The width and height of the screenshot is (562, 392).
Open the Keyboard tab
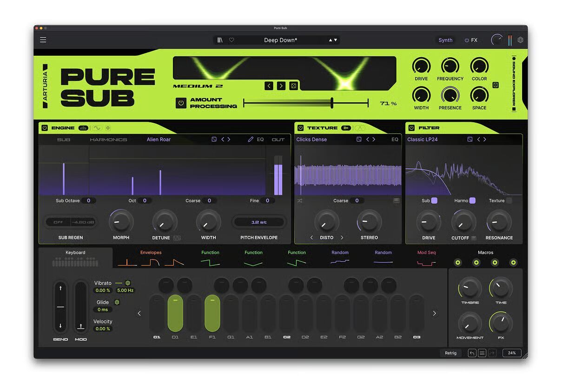coord(75,258)
